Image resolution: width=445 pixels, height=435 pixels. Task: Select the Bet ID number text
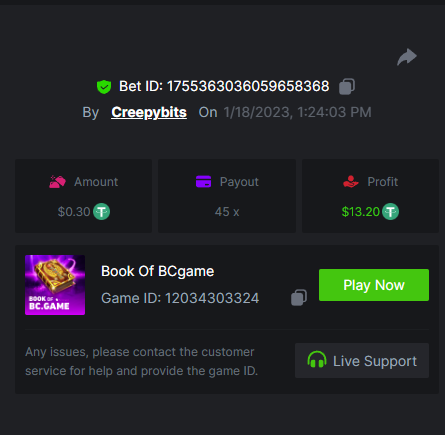coord(248,86)
